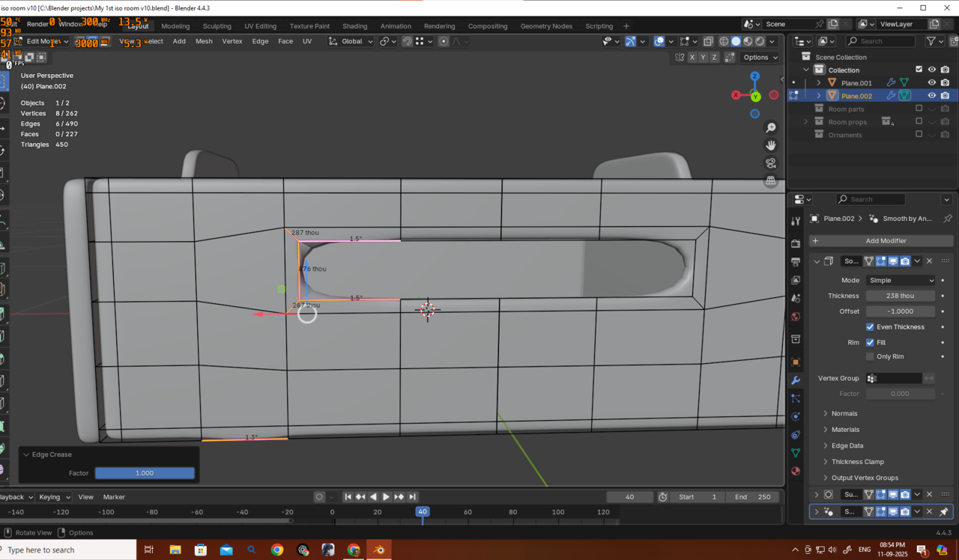
Task: Click the Thickness value field
Action: pyautogui.click(x=900, y=296)
